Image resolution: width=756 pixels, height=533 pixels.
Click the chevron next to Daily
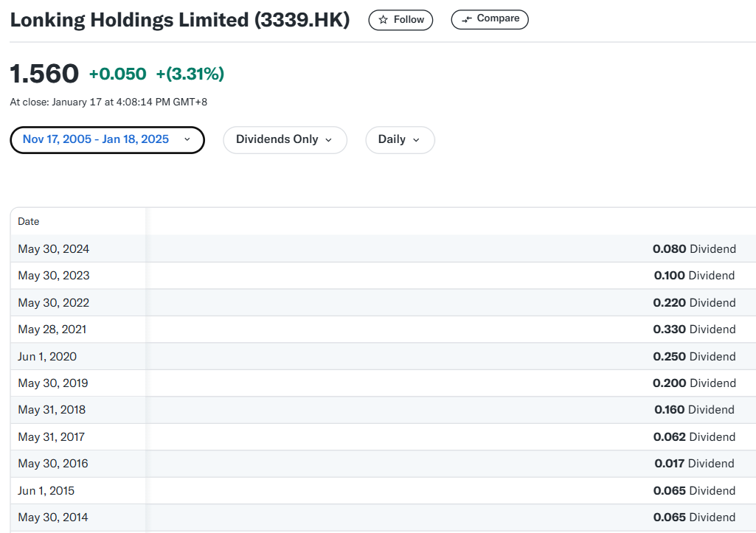pyautogui.click(x=417, y=140)
